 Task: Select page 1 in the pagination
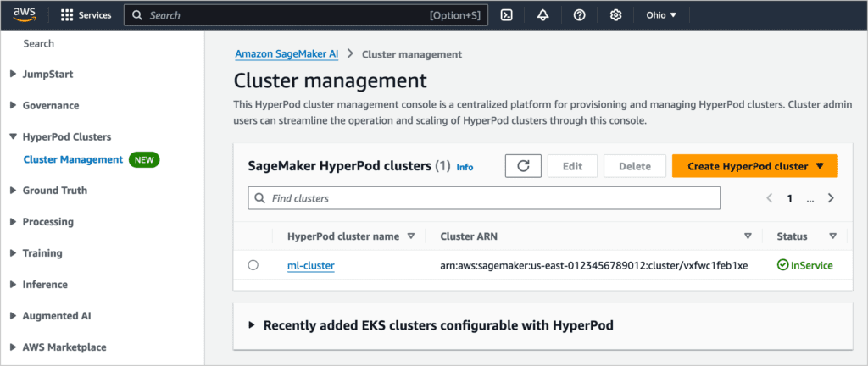(x=790, y=198)
